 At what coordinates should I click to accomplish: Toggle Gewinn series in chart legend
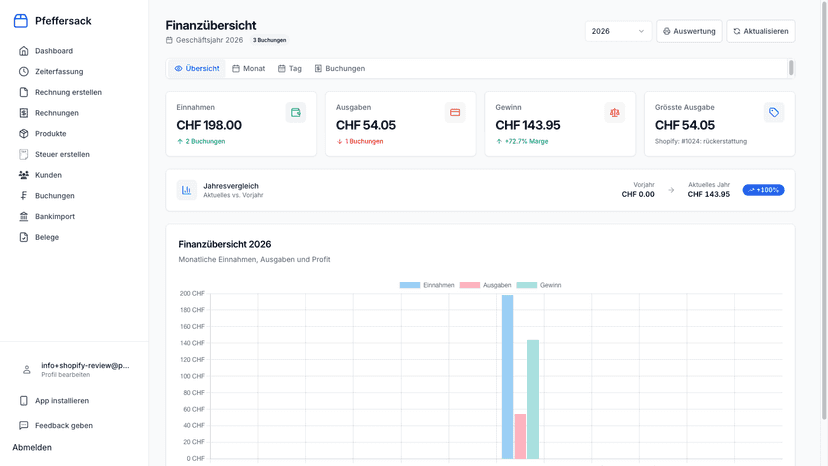coord(539,285)
